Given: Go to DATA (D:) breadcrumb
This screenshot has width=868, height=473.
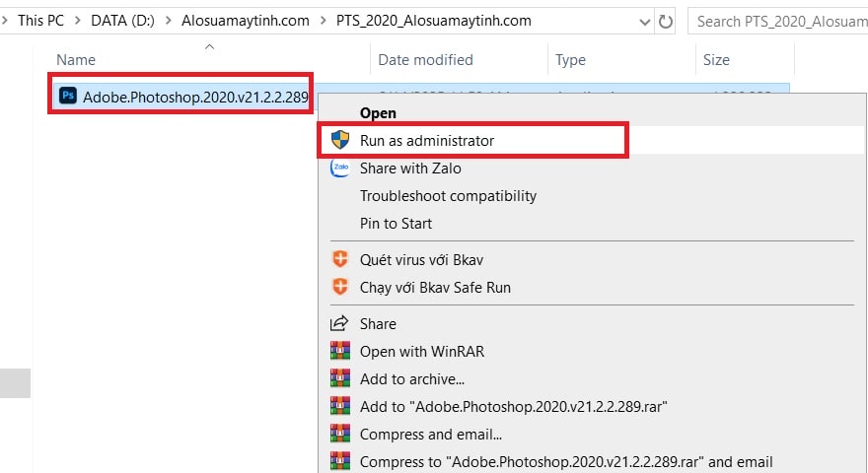Looking at the screenshot, I should click(122, 21).
